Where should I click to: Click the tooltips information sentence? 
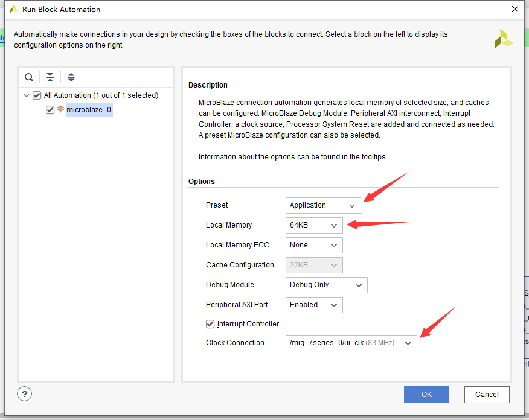point(293,157)
